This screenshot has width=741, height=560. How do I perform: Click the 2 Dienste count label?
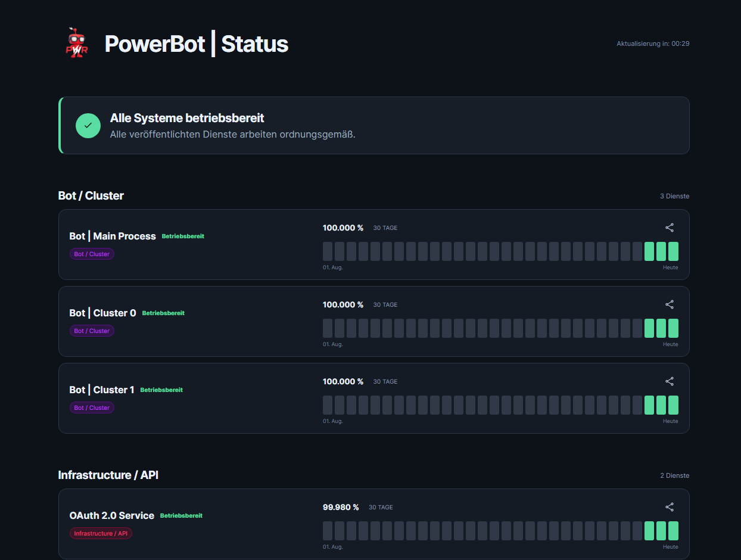pos(675,475)
